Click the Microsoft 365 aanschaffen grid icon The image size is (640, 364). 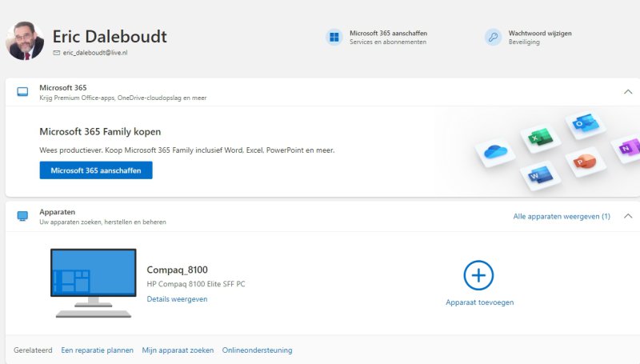(334, 38)
